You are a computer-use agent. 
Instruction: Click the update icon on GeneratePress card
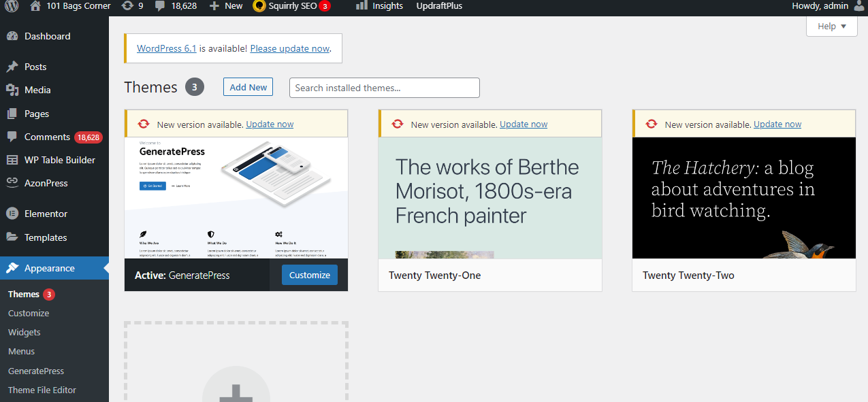(144, 124)
